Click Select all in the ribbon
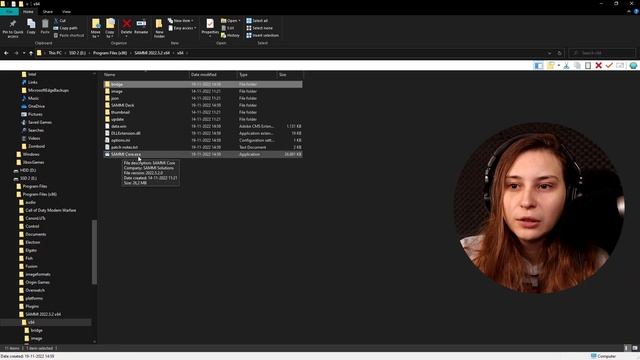Screen dimensions: 640x360 click(257, 20)
